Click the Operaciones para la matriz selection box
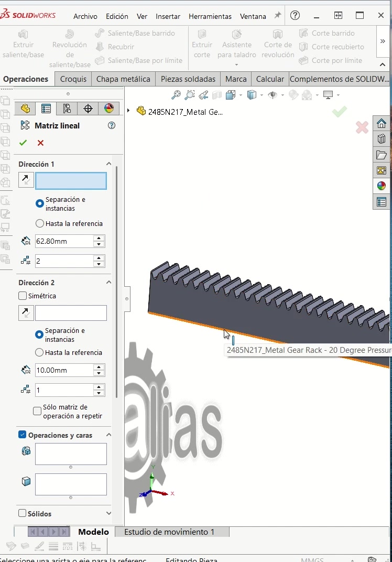This screenshot has height=562, width=392. pyautogui.click(x=71, y=454)
